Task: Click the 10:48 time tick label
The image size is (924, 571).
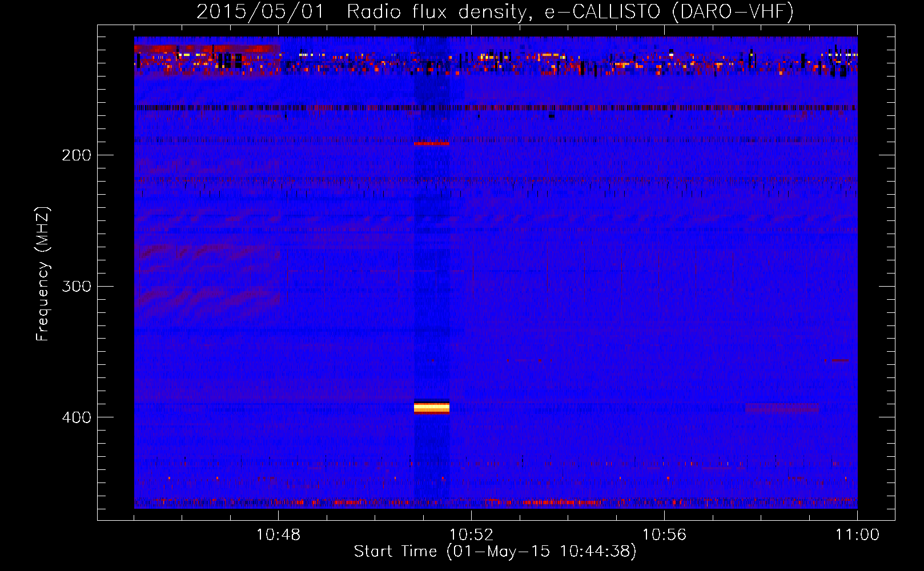Action: tap(278, 535)
